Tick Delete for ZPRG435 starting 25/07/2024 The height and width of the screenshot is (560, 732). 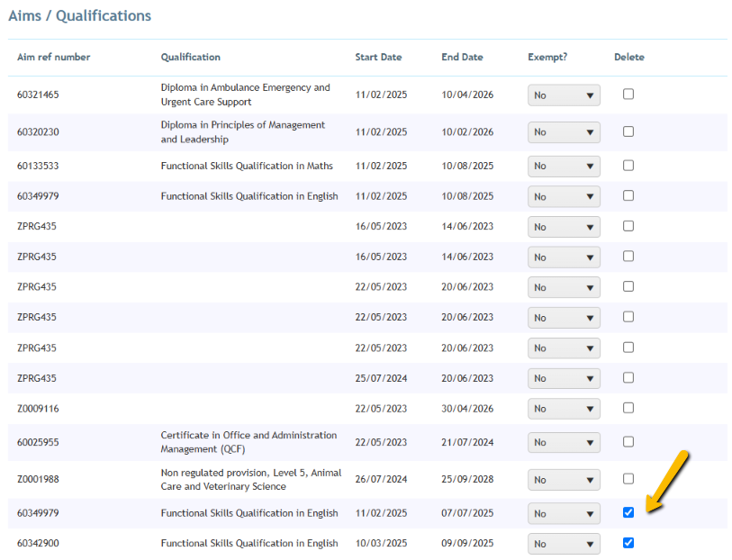coord(628,377)
